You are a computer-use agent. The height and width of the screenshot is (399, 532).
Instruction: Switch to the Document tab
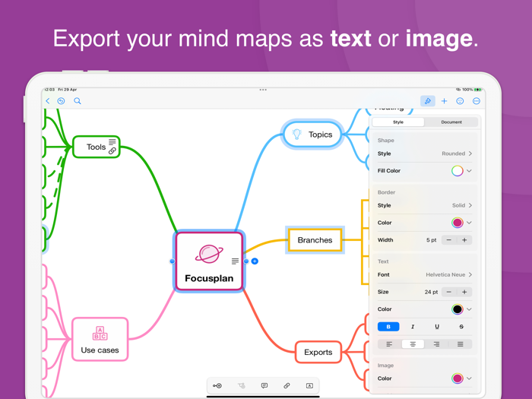(x=451, y=122)
